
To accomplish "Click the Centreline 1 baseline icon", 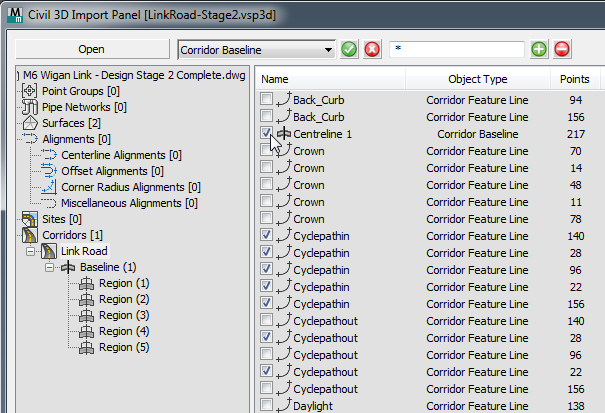I will coord(284,134).
